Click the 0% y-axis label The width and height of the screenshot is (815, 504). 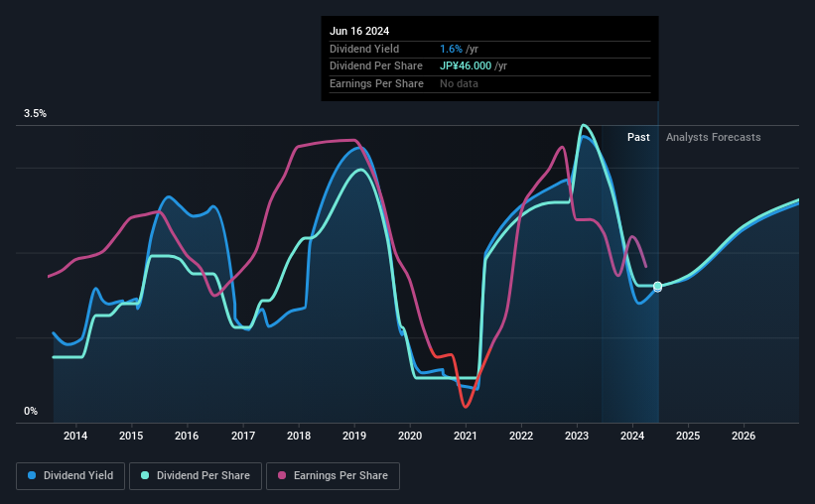31,411
